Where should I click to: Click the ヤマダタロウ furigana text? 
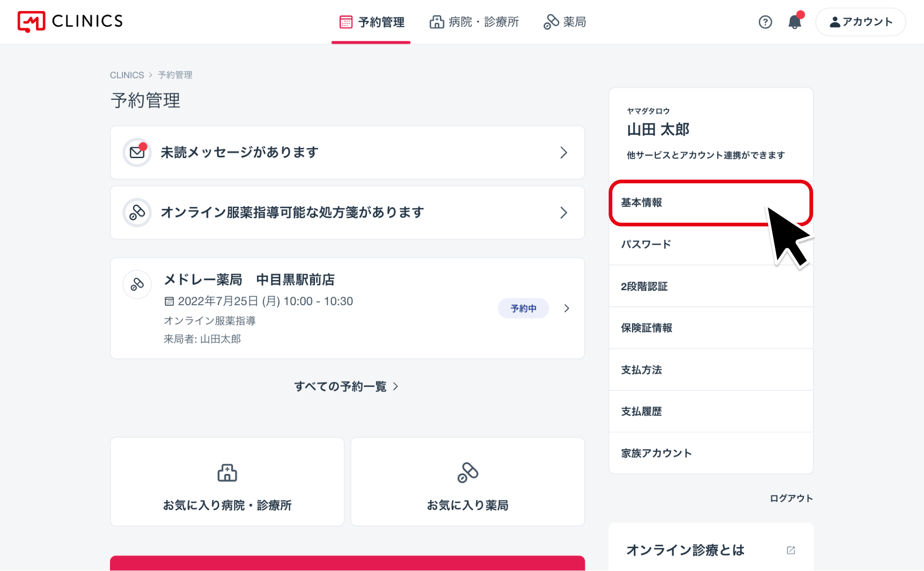(x=648, y=111)
